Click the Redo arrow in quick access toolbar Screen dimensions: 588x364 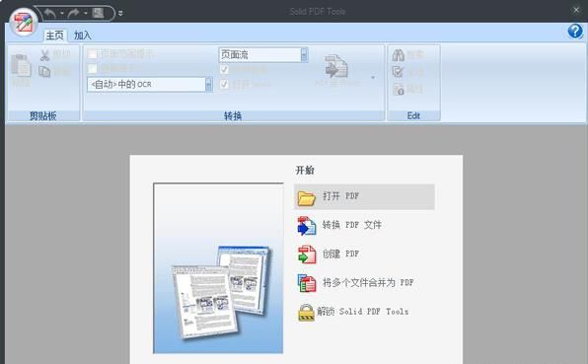(x=73, y=13)
